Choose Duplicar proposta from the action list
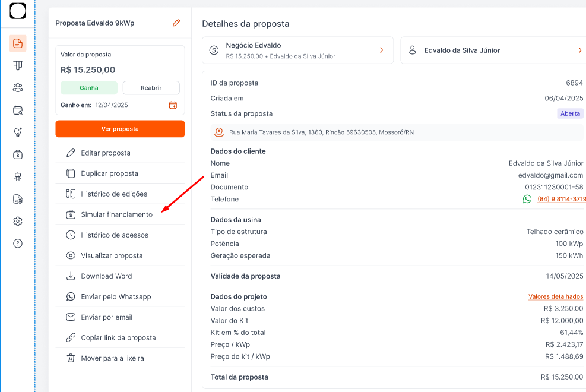This screenshot has width=586, height=392. pyautogui.click(x=109, y=173)
